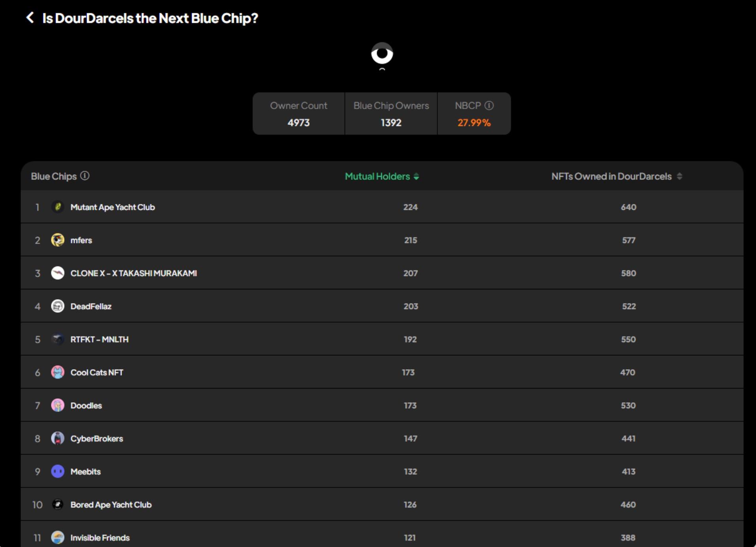Click the Doodles collection avatar
This screenshot has width=756, height=547.
pos(58,405)
